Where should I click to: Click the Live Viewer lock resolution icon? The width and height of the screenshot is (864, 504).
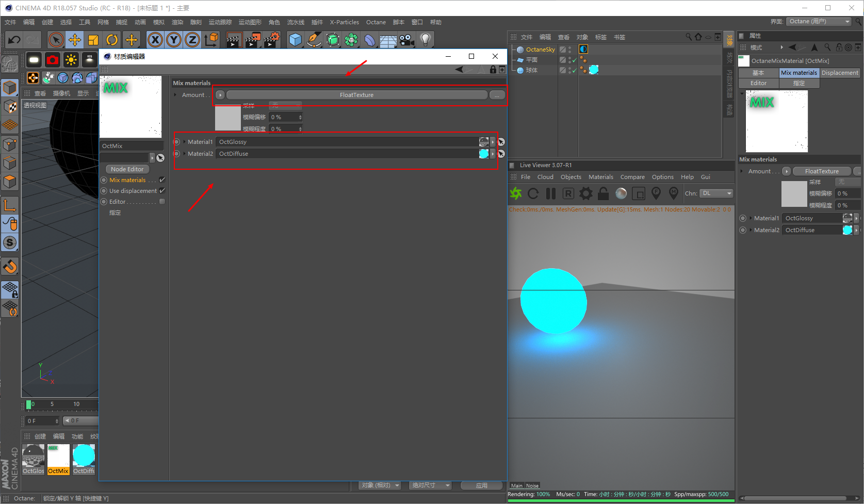tap(603, 193)
